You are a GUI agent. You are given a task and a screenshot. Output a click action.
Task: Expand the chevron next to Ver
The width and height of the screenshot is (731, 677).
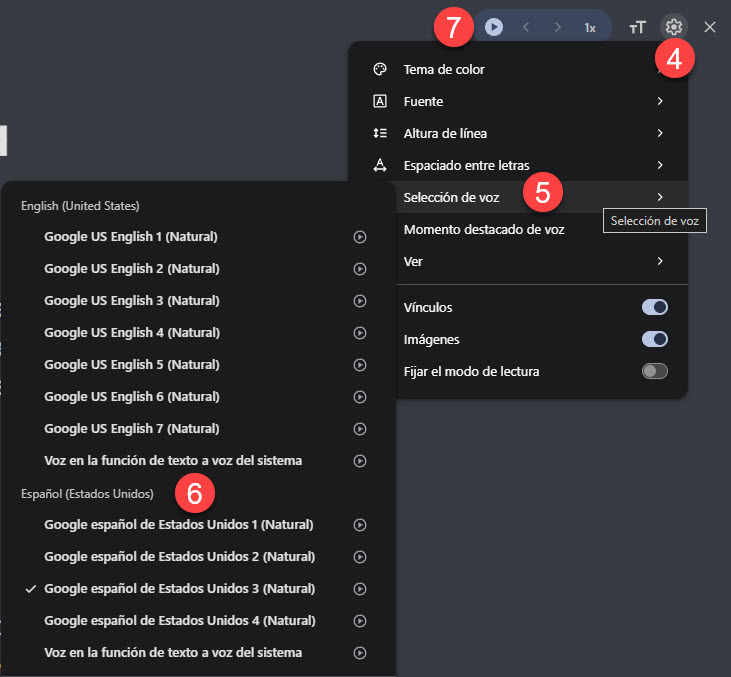click(660, 261)
